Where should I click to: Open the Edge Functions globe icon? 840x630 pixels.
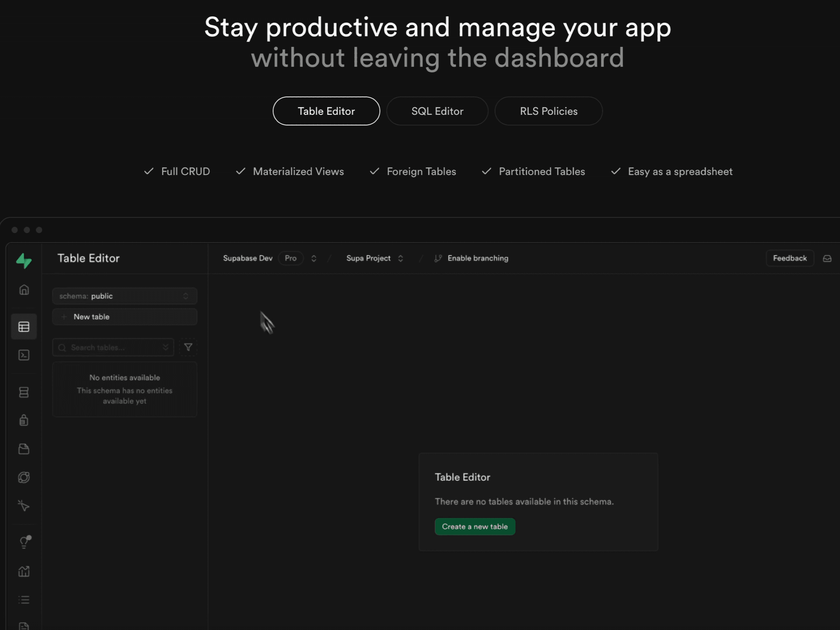[24, 477]
